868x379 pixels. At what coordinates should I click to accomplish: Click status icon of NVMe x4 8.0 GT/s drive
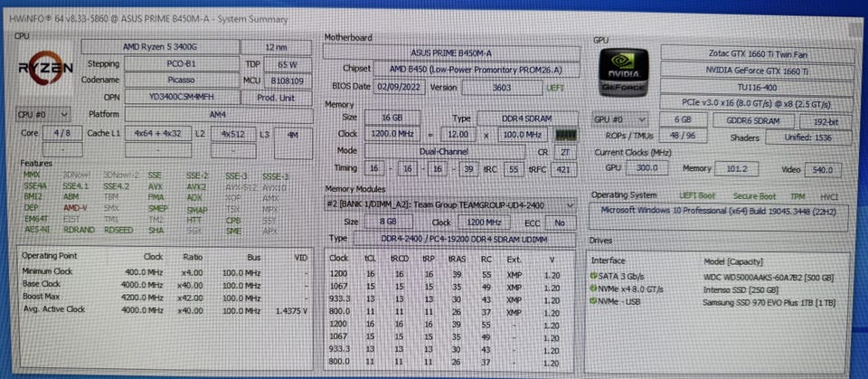595,289
